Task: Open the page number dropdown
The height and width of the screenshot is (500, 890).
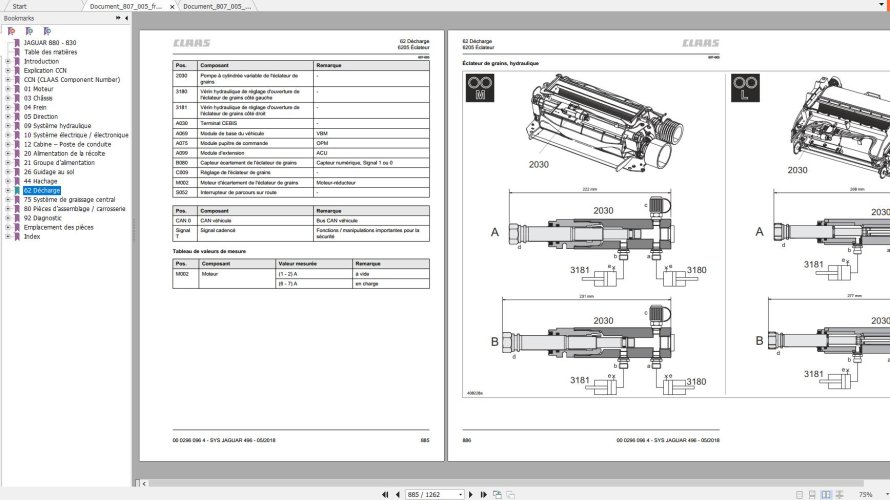Action: [460, 495]
